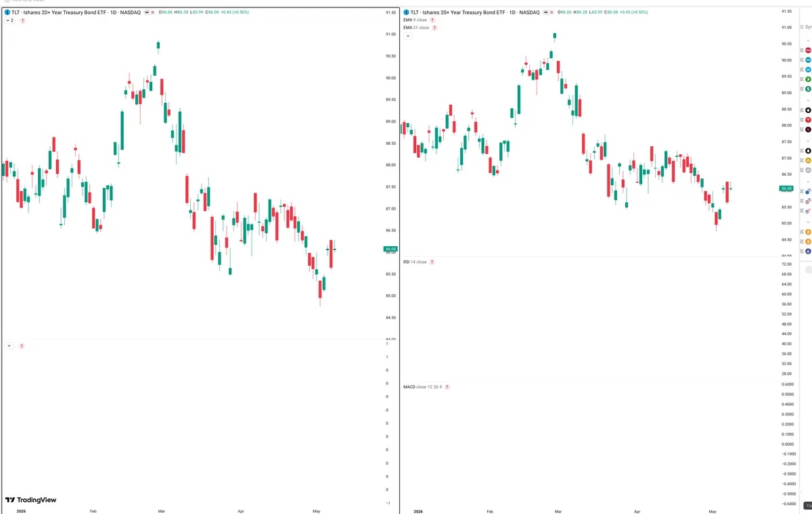Click the TLT Ishares title on left chart
The width and height of the screenshot is (812, 514).
point(76,13)
